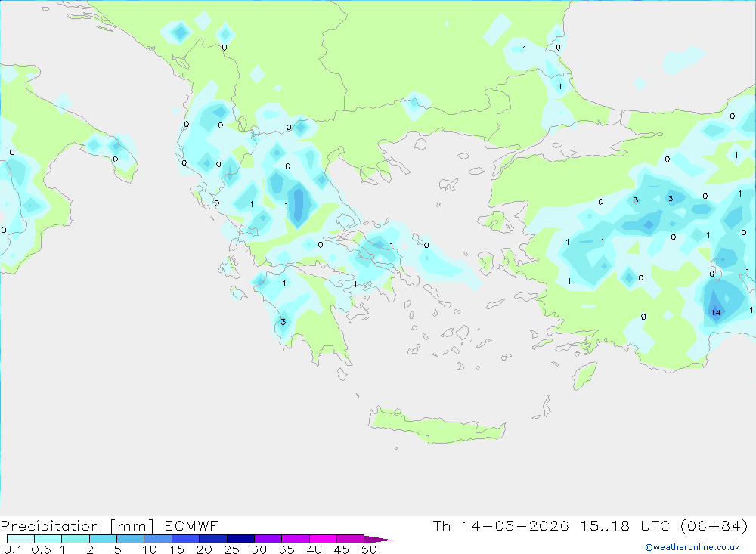Click legend tick label "45"
This screenshot has height=554, width=756.
(342, 549)
